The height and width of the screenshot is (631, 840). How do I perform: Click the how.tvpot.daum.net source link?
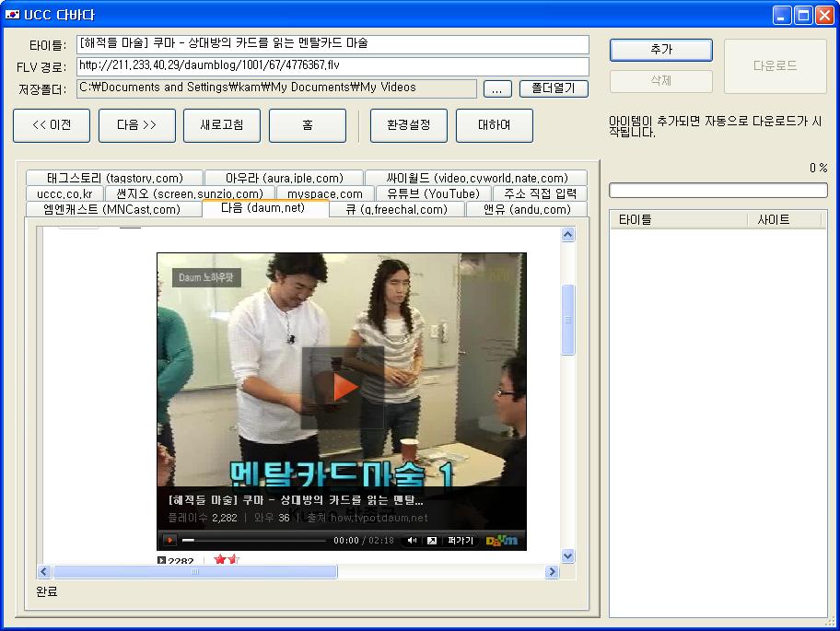click(x=379, y=518)
